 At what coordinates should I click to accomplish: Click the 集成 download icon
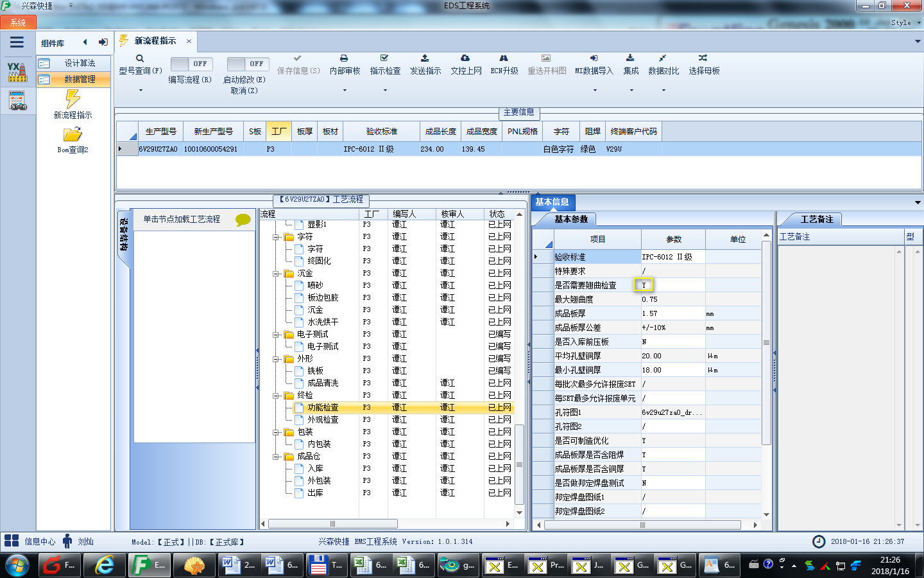[x=630, y=58]
